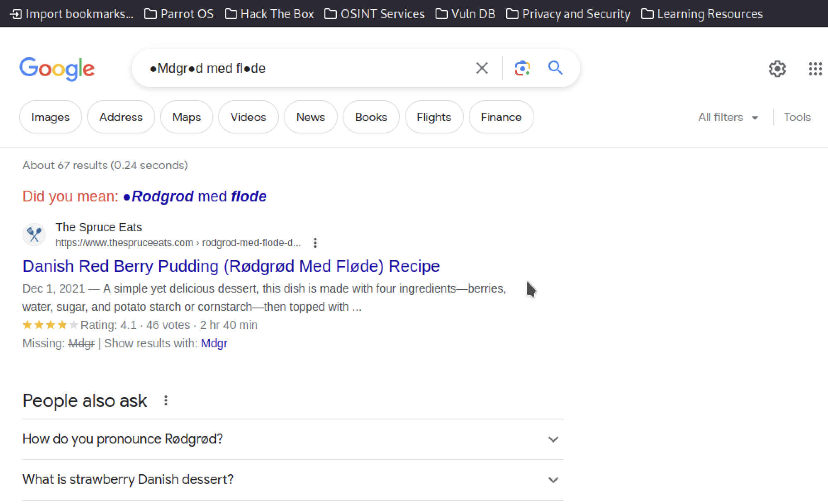The width and height of the screenshot is (828, 504).
Task: Select the News filter tab
Action: [x=310, y=117]
